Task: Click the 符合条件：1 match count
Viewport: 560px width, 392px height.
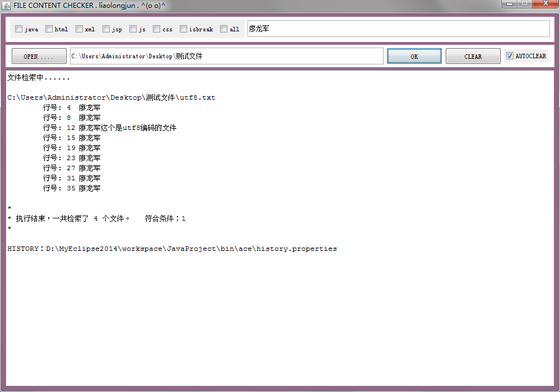Action: click(x=165, y=218)
